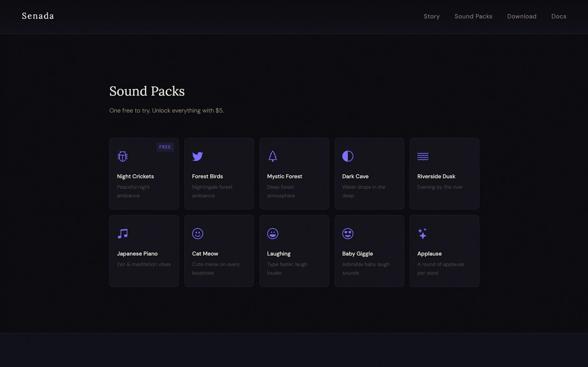Image resolution: width=588 pixels, height=367 pixels.
Task: Open the Download page link
Action: tap(521, 17)
